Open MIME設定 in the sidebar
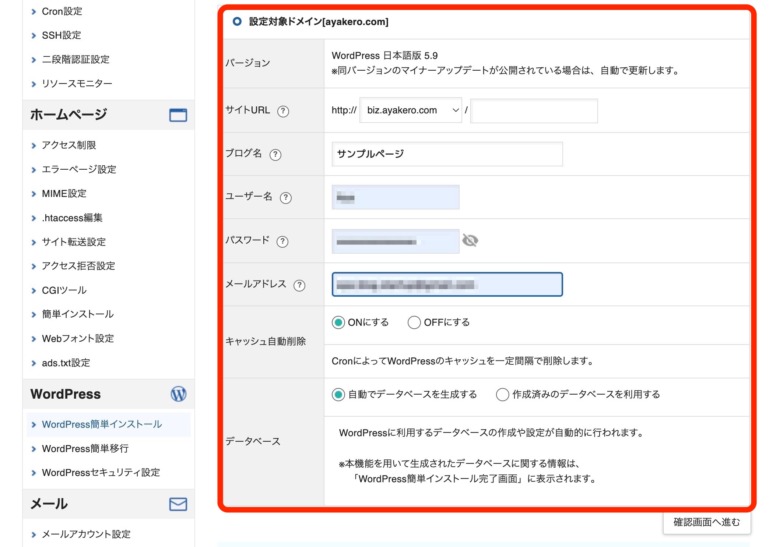Viewport: 780px width, 547px height. (x=64, y=193)
